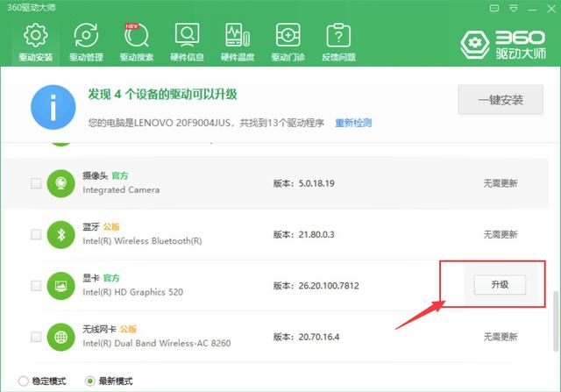Close the 360驱动大师 window
Viewport: 561px width, 392px height.
(x=551, y=9)
